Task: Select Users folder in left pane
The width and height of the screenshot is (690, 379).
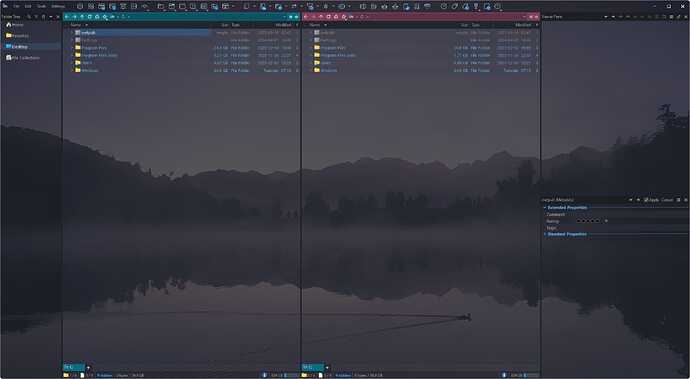Action: click(84, 63)
